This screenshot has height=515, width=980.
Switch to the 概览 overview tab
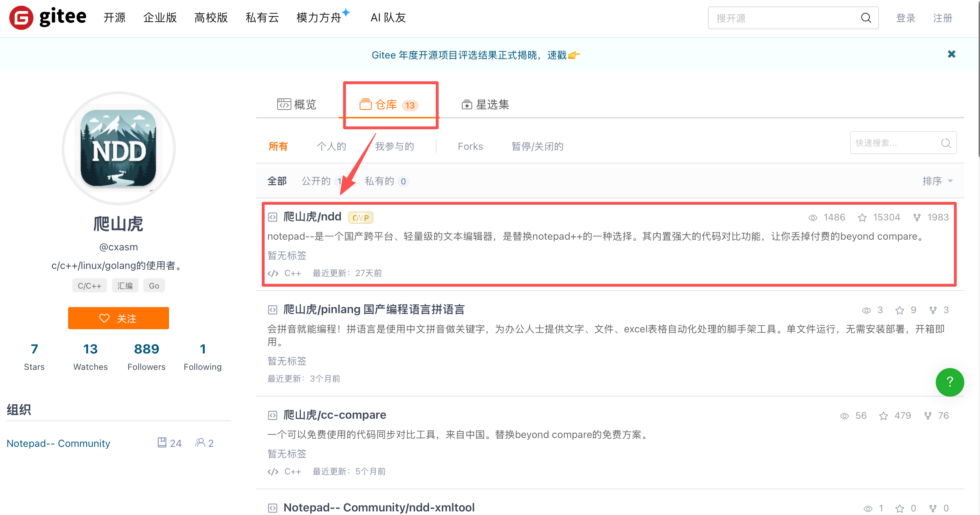coord(297,104)
